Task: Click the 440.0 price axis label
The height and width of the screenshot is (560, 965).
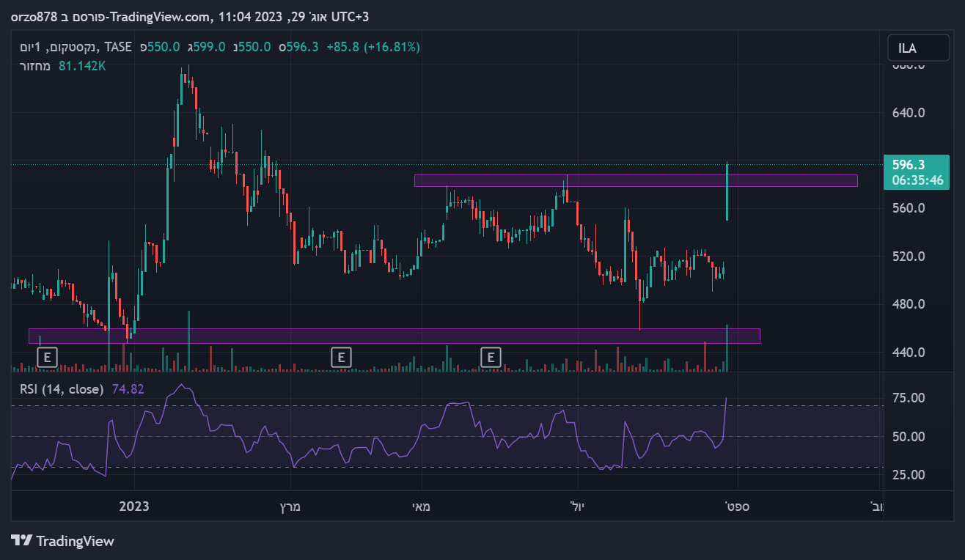Action: pyautogui.click(x=909, y=353)
